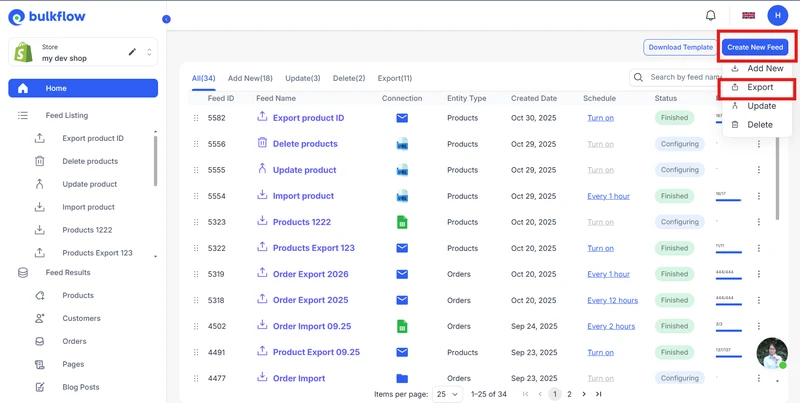Open the Order Export 2026 feed
This screenshot has height=403, width=800.
coord(311,274)
